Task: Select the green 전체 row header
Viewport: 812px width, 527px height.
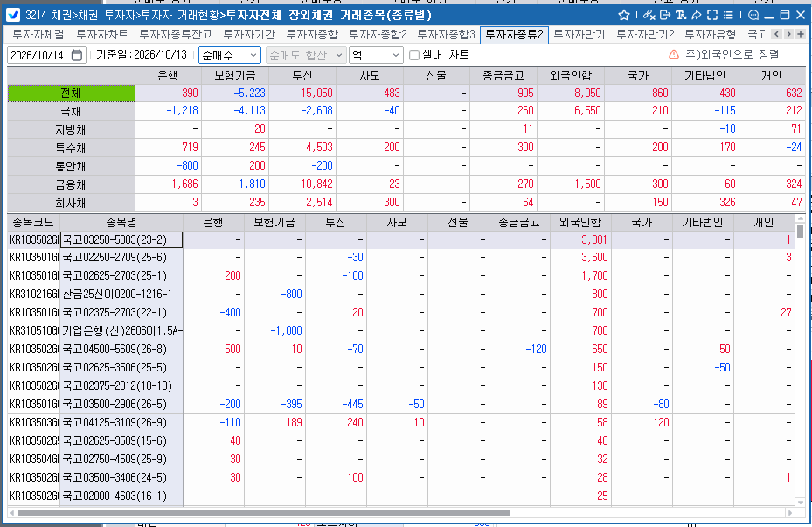Action: tap(71, 94)
